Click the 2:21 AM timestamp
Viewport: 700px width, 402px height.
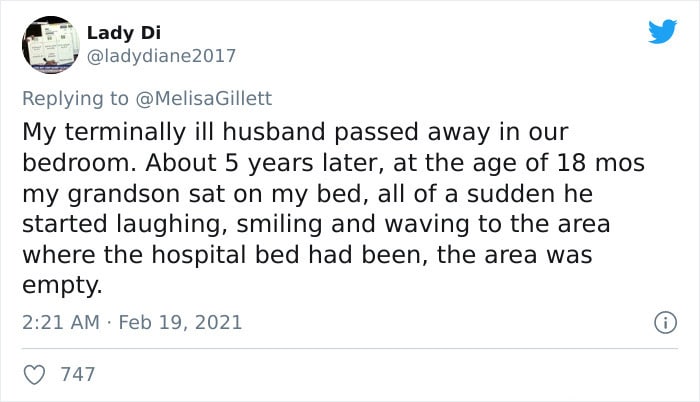(x=61, y=322)
